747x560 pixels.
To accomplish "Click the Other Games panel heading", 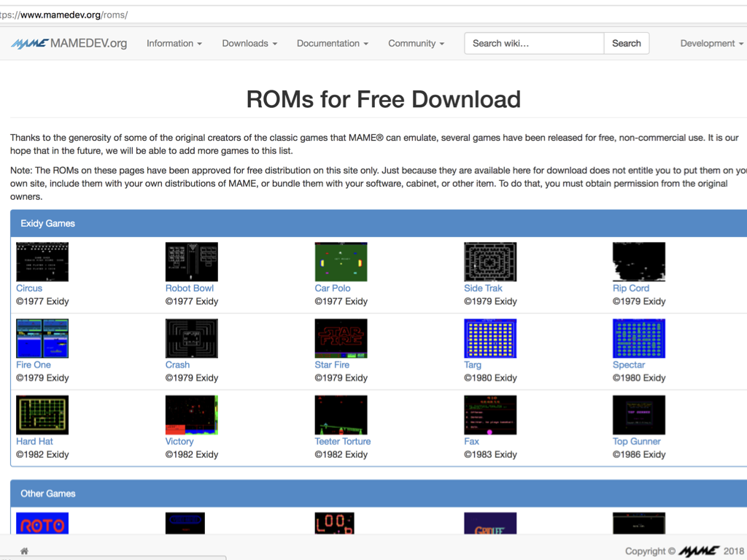I will [x=47, y=494].
